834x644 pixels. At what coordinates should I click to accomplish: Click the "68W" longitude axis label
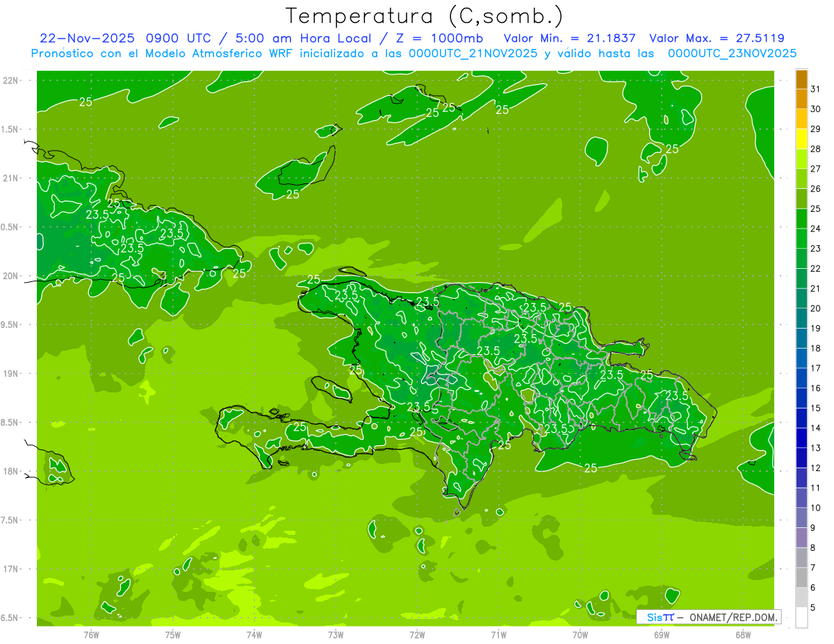(x=743, y=634)
